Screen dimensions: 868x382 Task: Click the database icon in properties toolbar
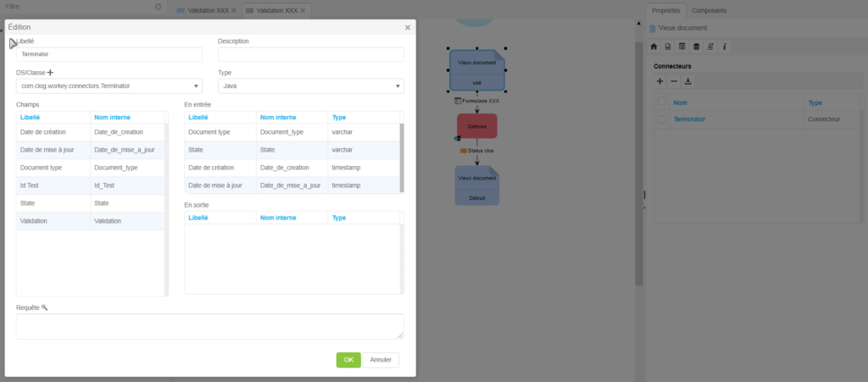pyautogui.click(x=697, y=46)
